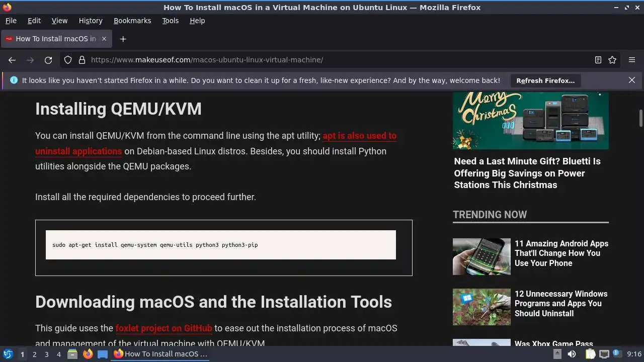Dismiss the refresh Firefox notification bar
This screenshot has width=644, height=362.
tap(632, 80)
